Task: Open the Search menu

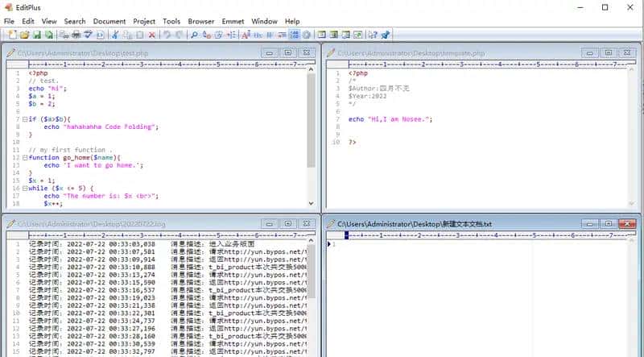Action: 75,22
